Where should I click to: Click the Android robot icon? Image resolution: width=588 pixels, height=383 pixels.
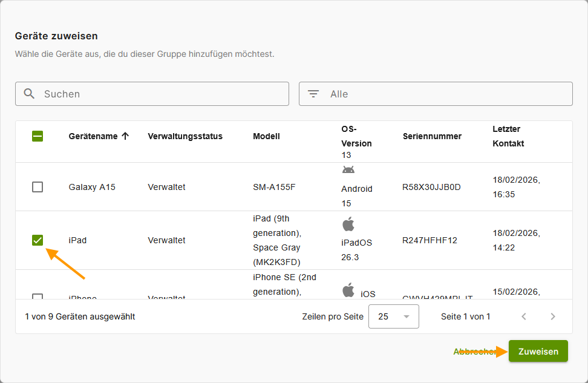tap(348, 170)
